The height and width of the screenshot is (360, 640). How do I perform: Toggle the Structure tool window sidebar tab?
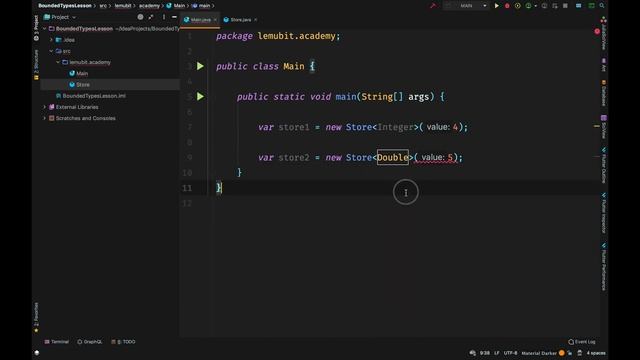click(x=36, y=64)
